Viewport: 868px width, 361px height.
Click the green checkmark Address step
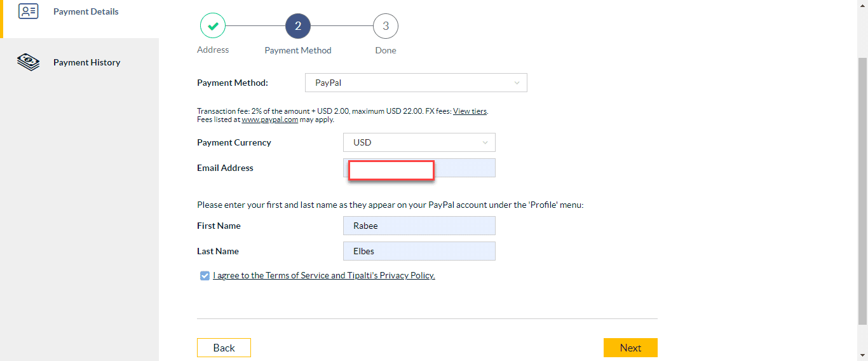click(213, 26)
